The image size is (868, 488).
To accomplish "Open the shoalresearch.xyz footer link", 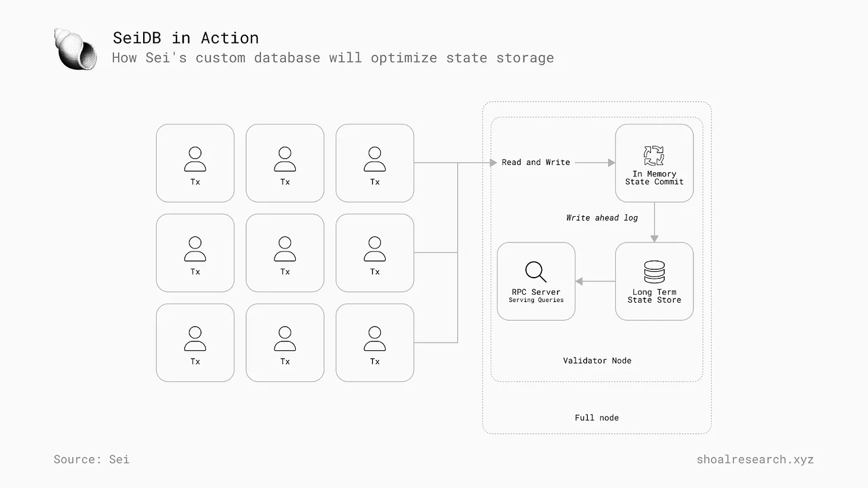I will [755, 459].
